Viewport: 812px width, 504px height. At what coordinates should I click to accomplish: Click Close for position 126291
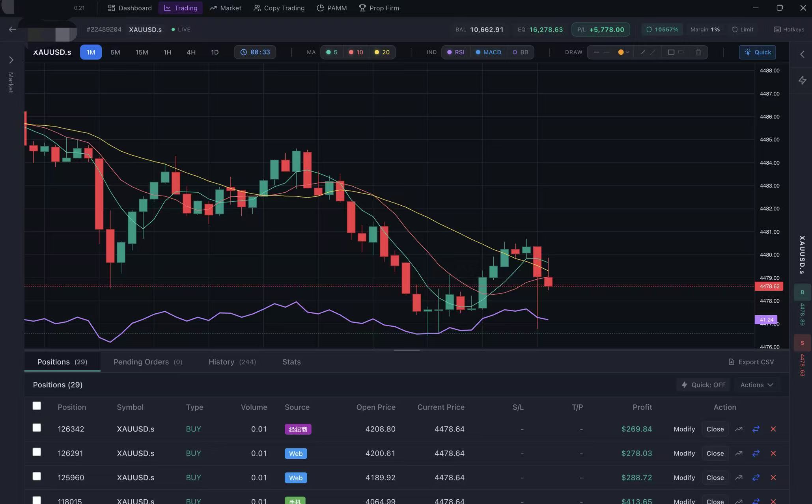[715, 454]
